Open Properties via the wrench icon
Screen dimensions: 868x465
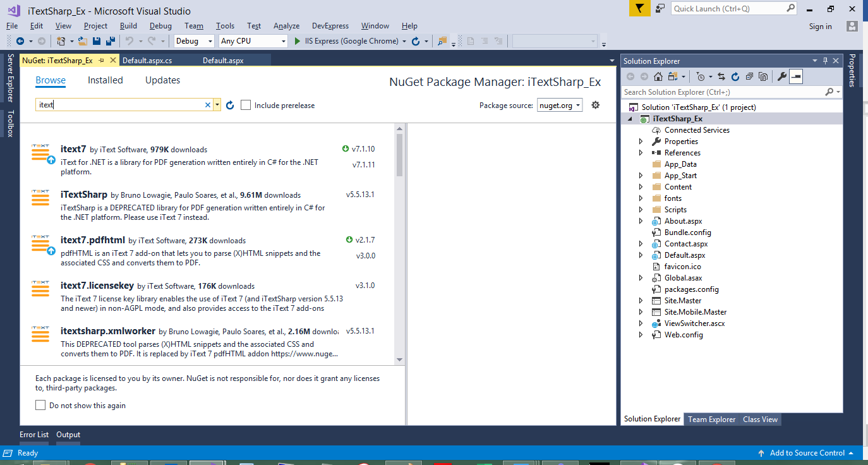(781, 76)
